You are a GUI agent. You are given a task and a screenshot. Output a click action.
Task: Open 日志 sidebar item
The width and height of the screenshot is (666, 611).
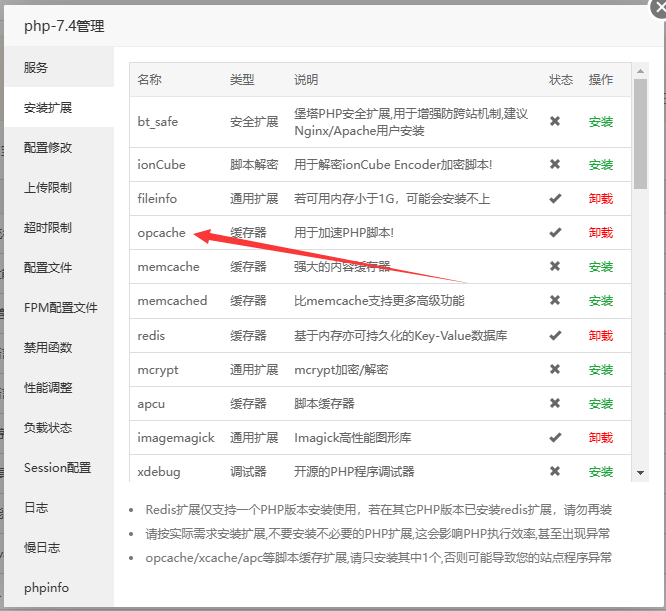[x=59, y=507]
